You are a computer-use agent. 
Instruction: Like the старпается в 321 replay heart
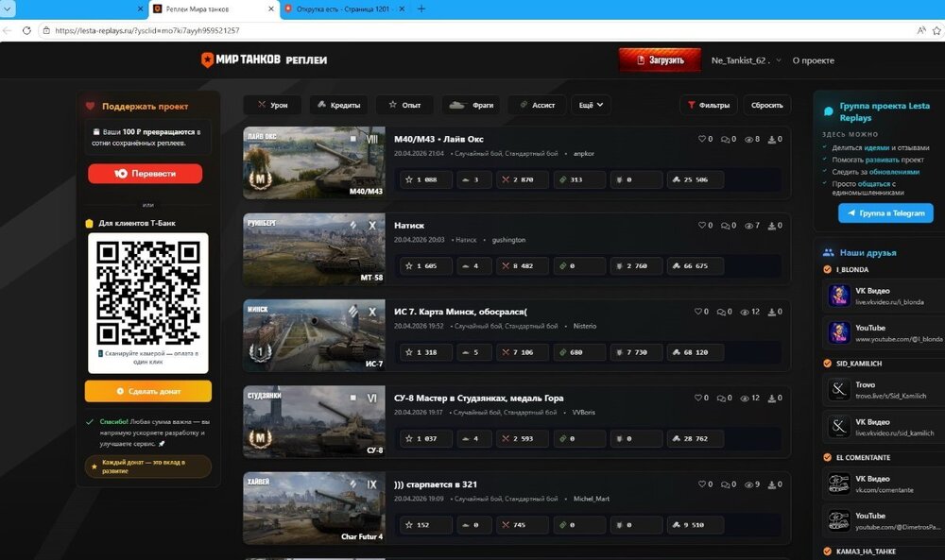point(701,484)
